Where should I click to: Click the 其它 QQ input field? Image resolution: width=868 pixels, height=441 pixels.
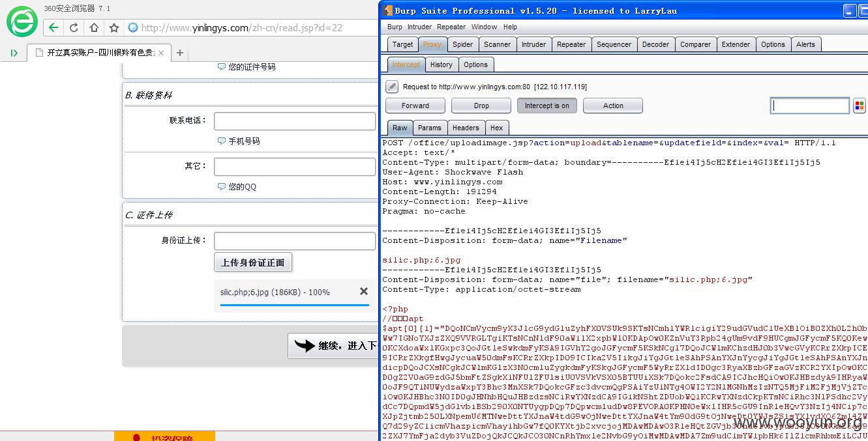295,167
